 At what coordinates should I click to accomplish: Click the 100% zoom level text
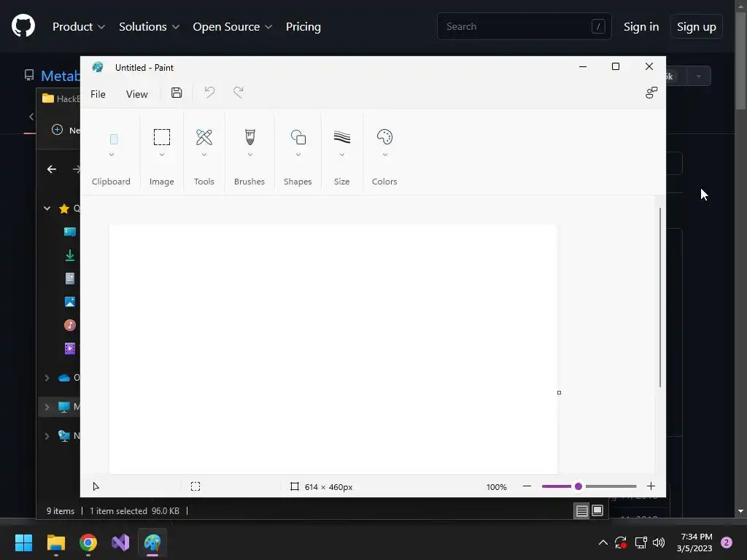(496, 486)
